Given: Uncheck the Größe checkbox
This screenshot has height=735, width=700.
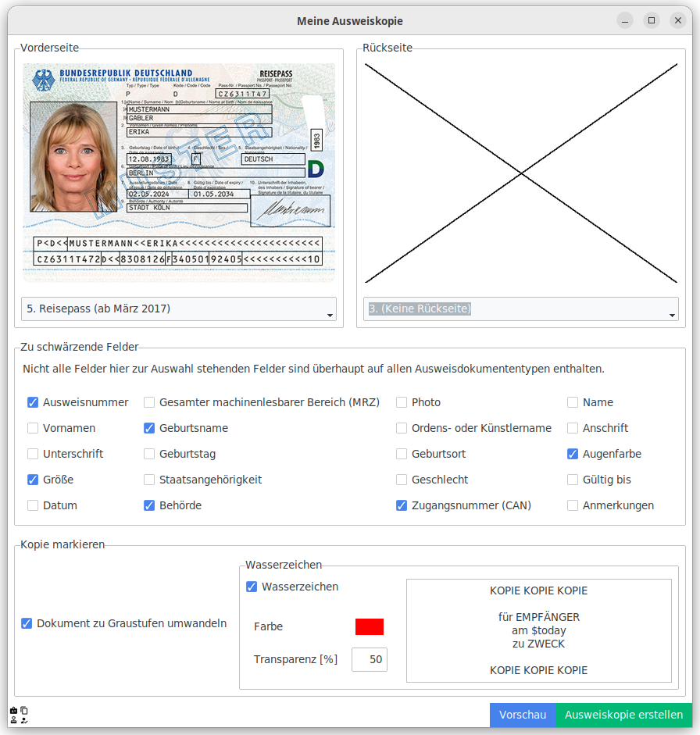Looking at the screenshot, I should 33,480.
